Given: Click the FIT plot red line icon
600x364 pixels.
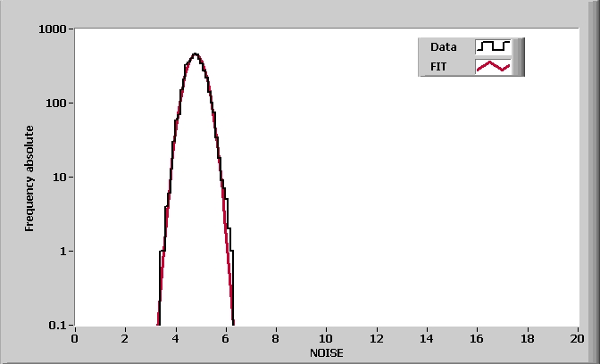Looking at the screenshot, I should [x=493, y=66].
